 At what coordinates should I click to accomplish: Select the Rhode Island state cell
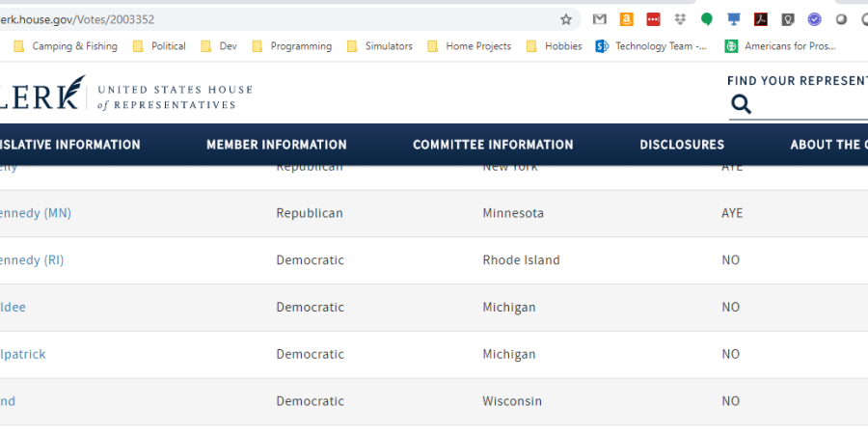(x=521, y=260)
